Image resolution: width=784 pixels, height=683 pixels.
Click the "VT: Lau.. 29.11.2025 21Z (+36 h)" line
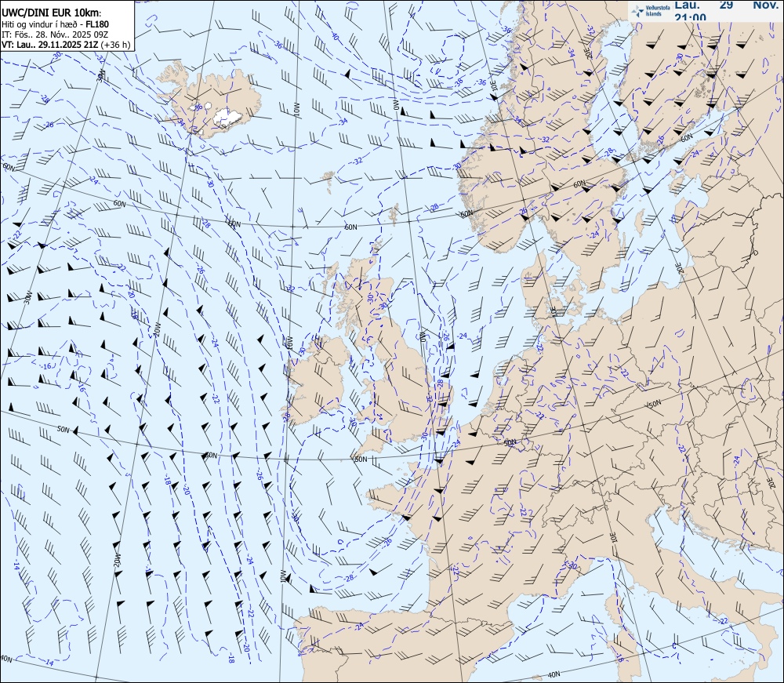tap(66, 45)
